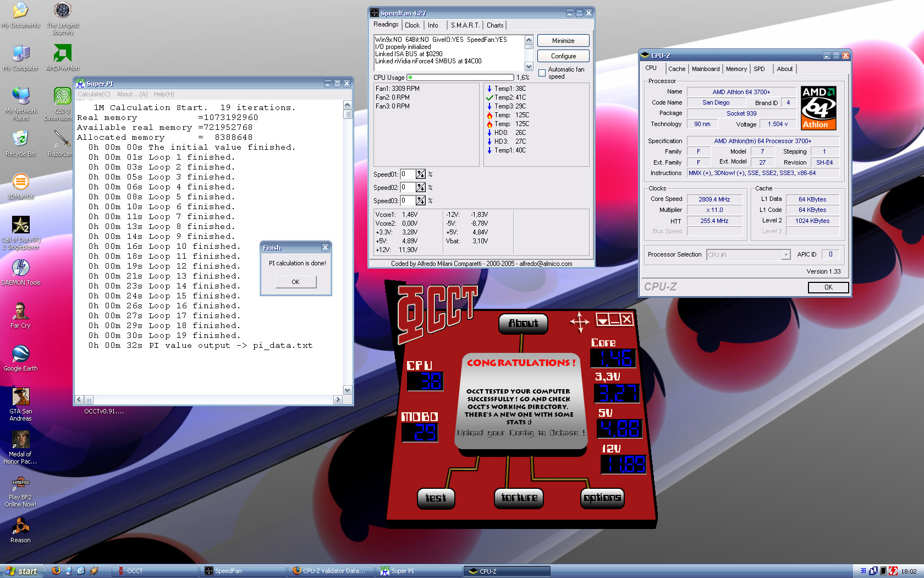Image resolution: width=924 pixels, height=578 pixels.
Task: Click the CPU Usage progress bar in SpeedFan
Action: point(460,78)
